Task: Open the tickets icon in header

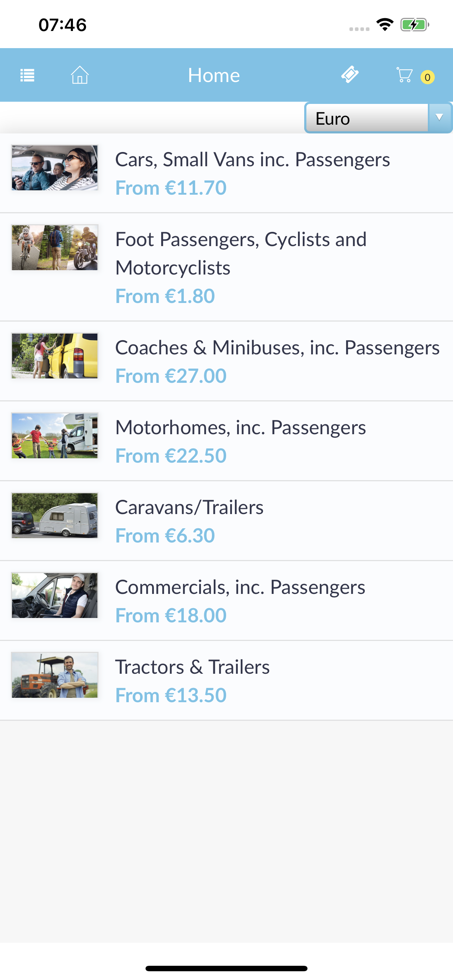Action: click(x=350, y=74)
